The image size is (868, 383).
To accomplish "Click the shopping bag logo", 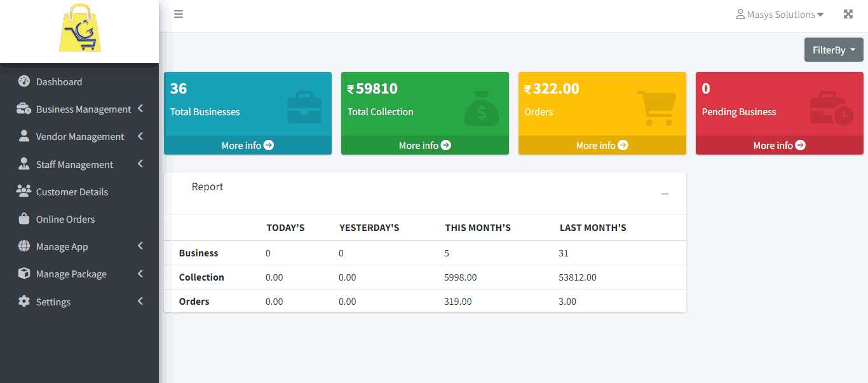I will [79, 29].
